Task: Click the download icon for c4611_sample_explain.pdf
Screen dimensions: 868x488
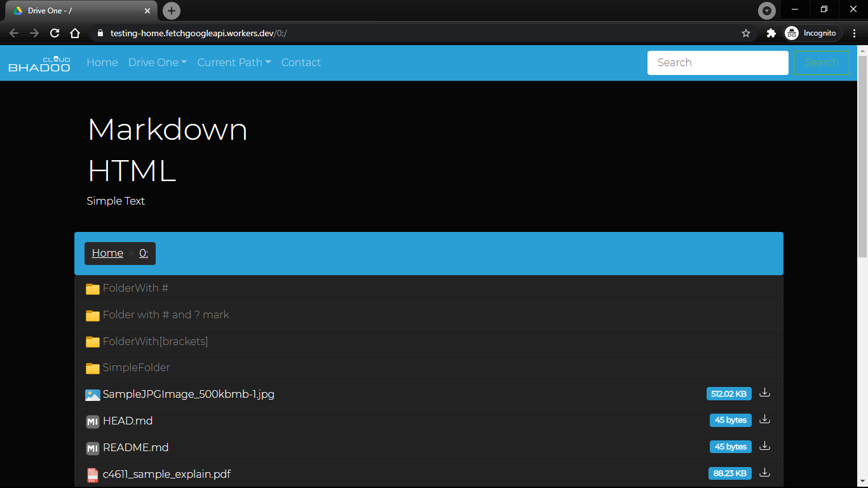Action: click(x=764, y=473)
